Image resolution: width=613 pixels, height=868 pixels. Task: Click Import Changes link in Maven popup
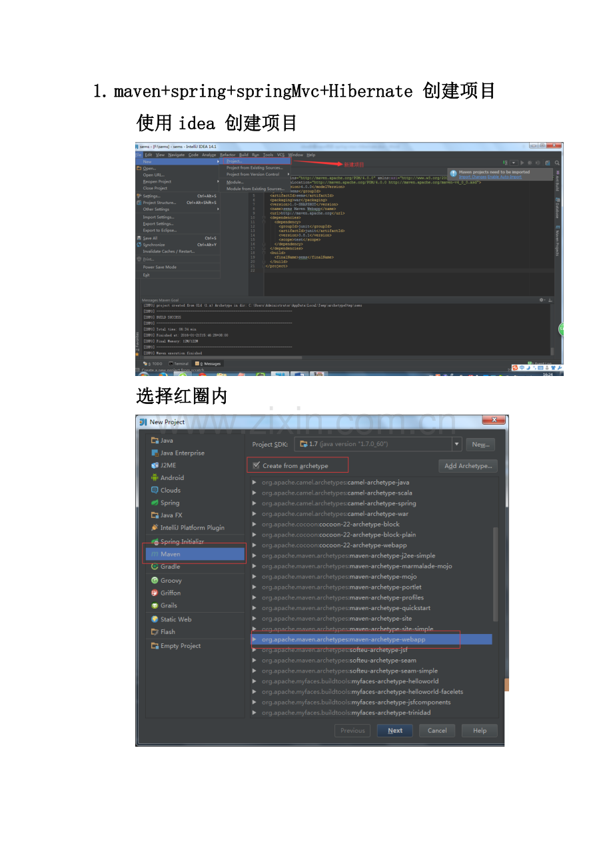coord(472,177)
